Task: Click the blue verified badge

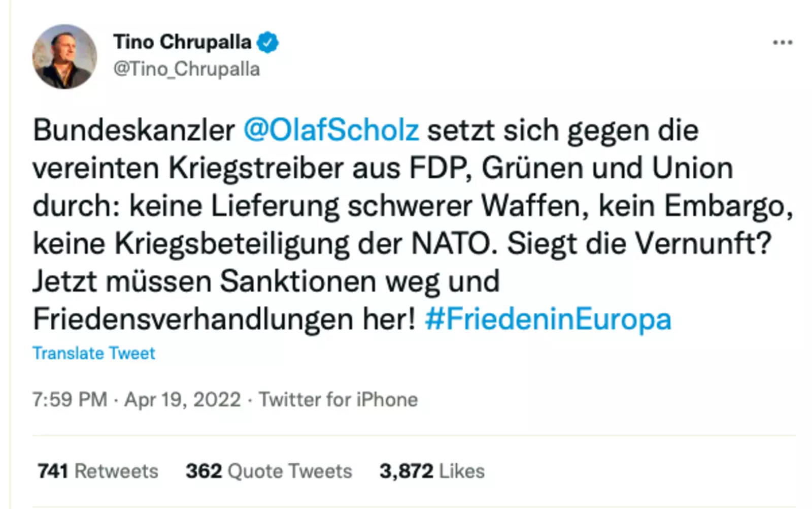Action: tap(267, 42)
